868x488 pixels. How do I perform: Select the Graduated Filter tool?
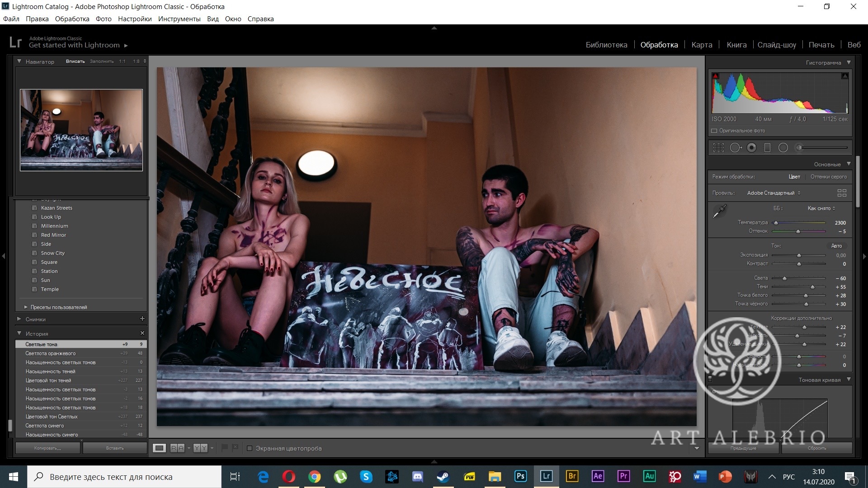pyautogui.click(x=767, y=148)
